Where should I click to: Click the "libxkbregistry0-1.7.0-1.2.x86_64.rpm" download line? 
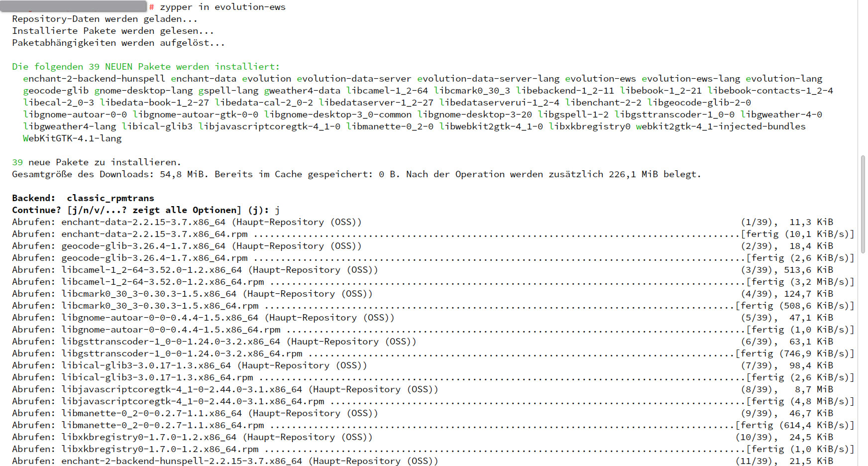pos(160,449)
